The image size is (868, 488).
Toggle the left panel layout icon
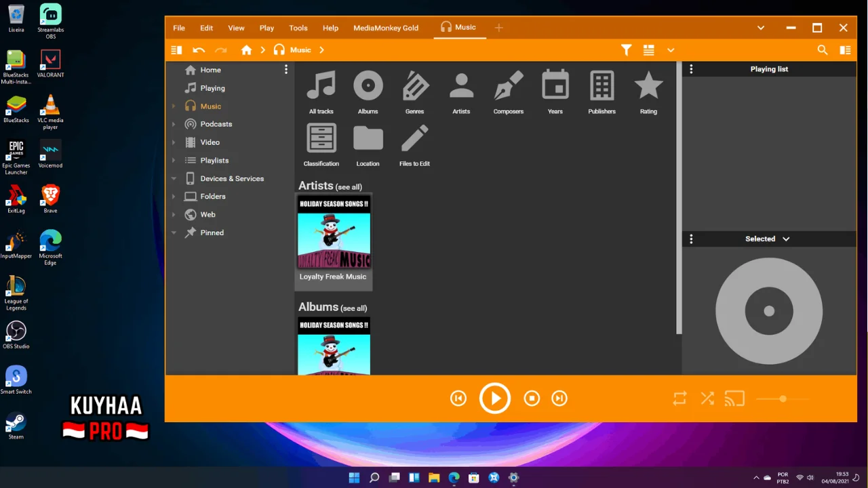pos(176,50)
